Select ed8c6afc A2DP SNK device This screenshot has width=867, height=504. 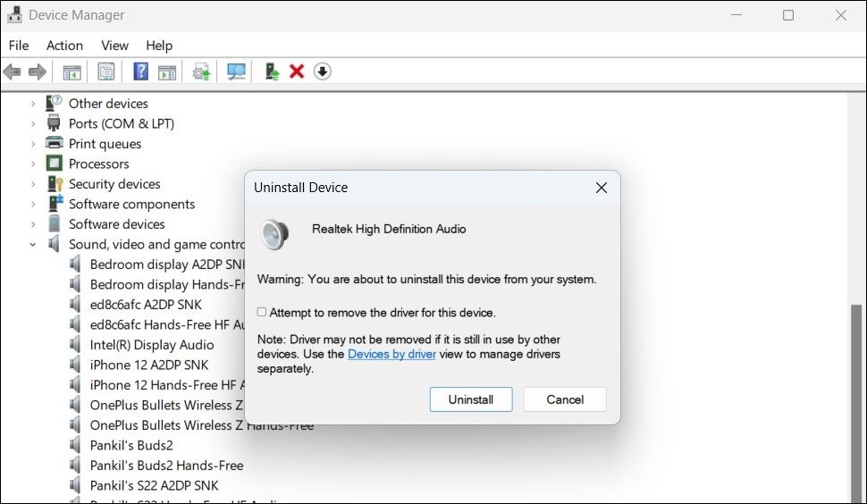click(x=146, y=305)
